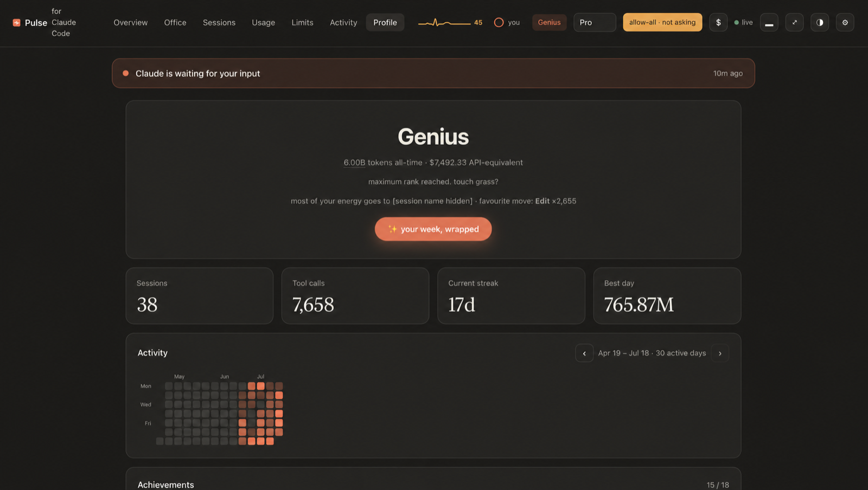The width and height of the screenshot is (868, 490).
Task: Toggle the half-circle theme contrast icon
Action: click(820, 22)
